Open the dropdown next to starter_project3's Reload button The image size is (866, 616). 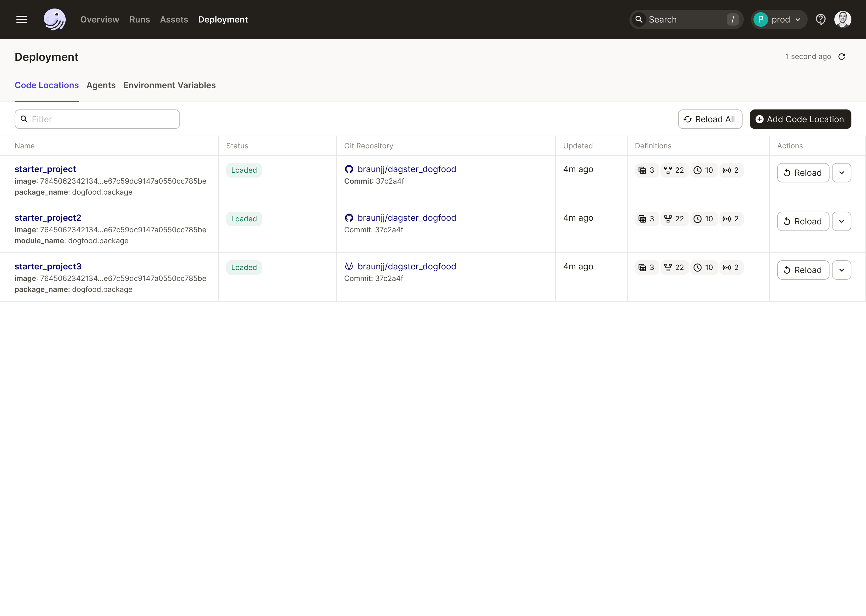point(841,270)
